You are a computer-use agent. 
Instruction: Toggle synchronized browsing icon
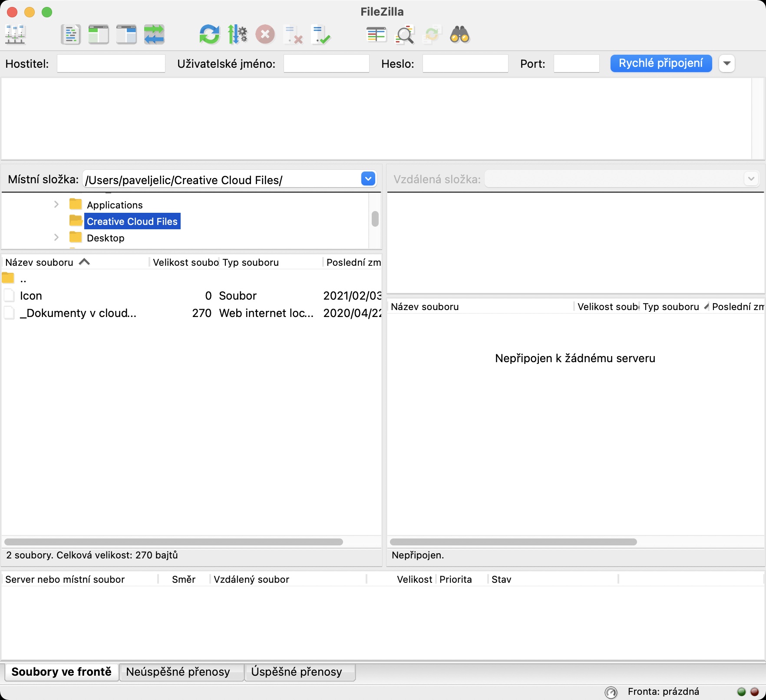coord(432,35)
